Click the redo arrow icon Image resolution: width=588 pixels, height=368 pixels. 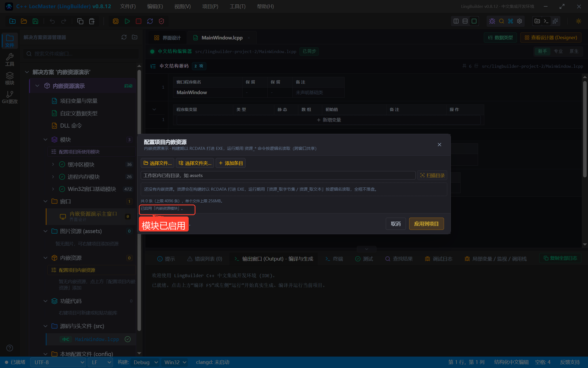[64, 21]
